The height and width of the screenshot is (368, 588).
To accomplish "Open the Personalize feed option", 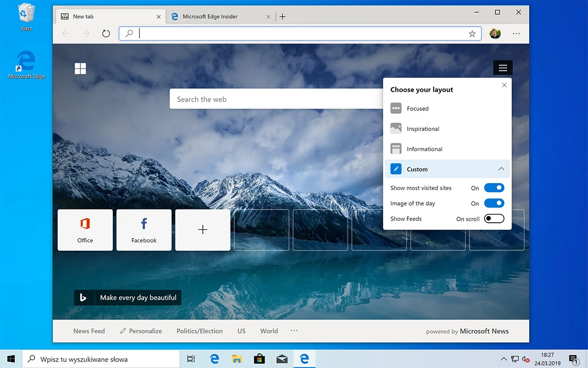I will 141,331.
